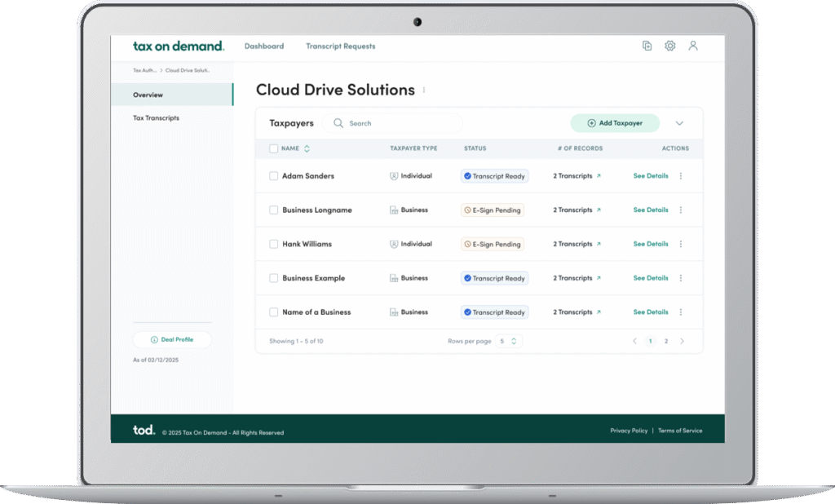Check the box next to Adam Sanders

[274, 176]
